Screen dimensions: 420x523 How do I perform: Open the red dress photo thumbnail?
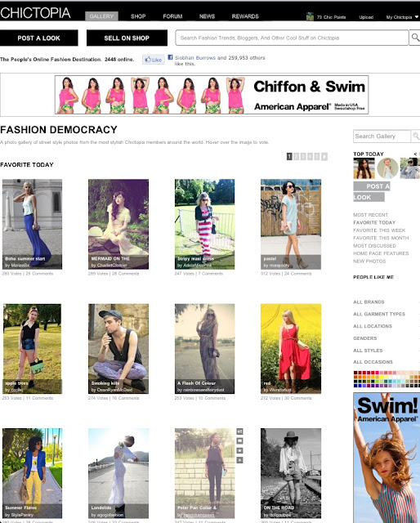click(291, 349)
